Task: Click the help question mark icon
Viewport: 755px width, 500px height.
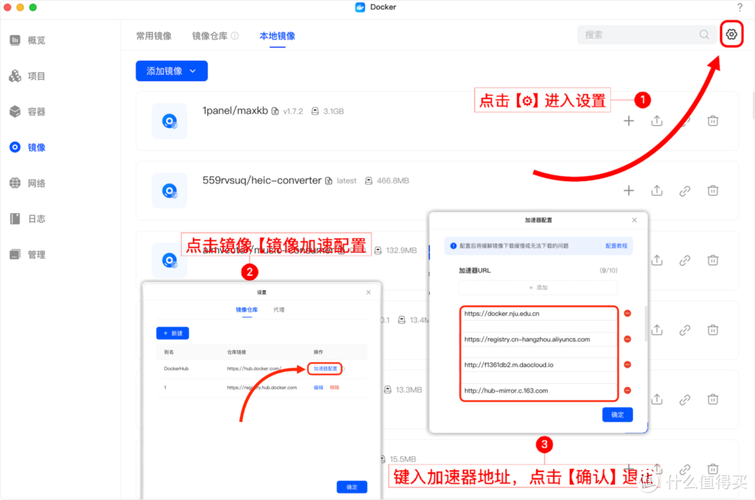Action: point(740,7)
